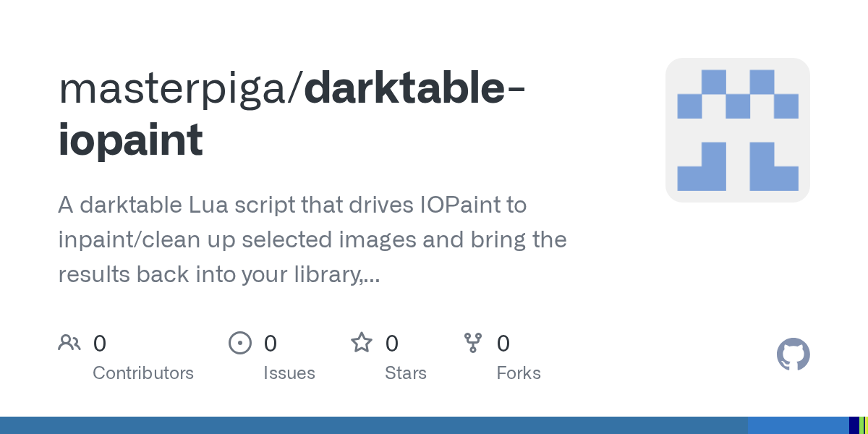Select the Issues label

click(x=289, y=373)
